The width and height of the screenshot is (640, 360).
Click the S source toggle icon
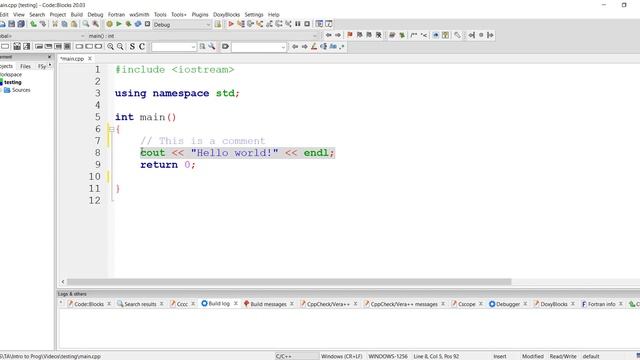(132, 47)
